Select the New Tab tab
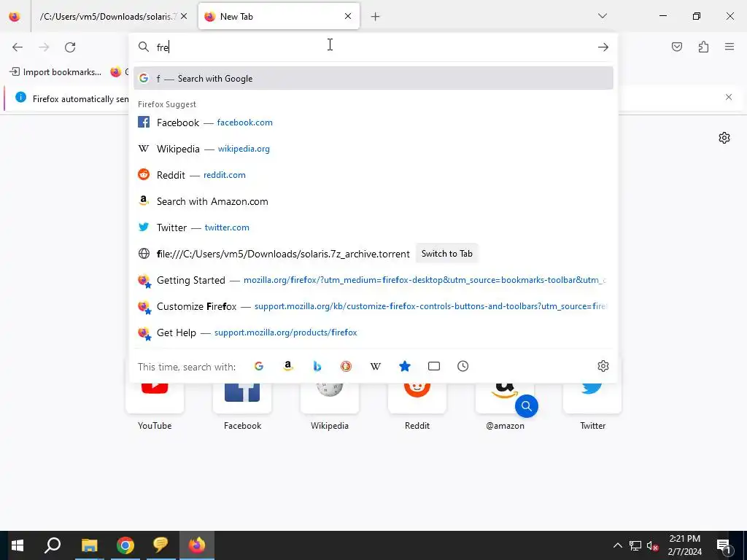 click(x=279, y=17)
